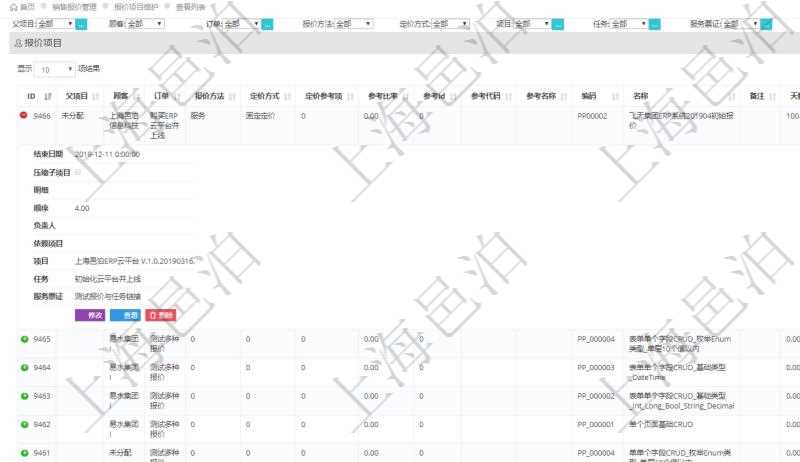Click the purple 修改 button
This screenshot has height=462, width=800.
90,315
